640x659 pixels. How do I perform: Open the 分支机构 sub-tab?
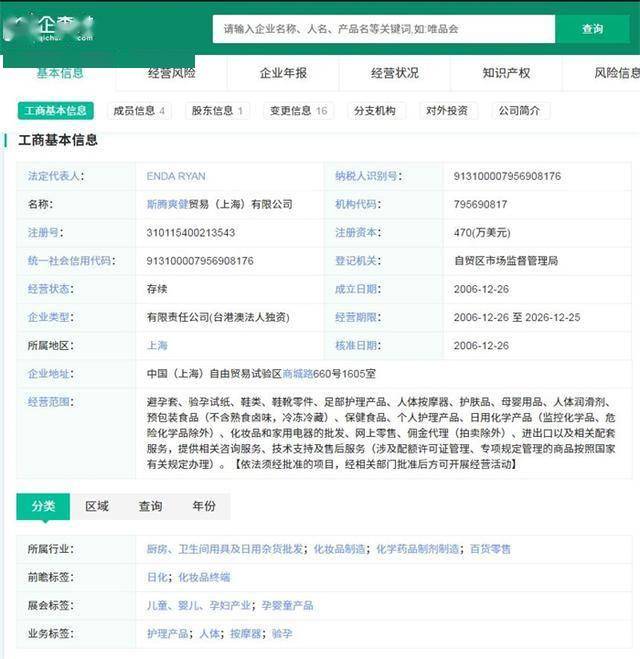click(375, 111)
